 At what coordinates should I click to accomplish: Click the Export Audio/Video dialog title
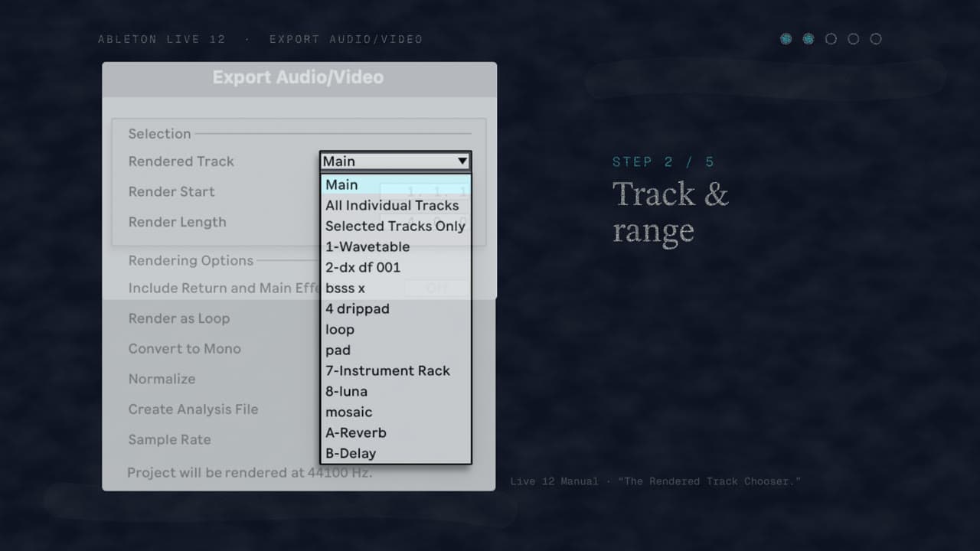click(x=298, y=77)
